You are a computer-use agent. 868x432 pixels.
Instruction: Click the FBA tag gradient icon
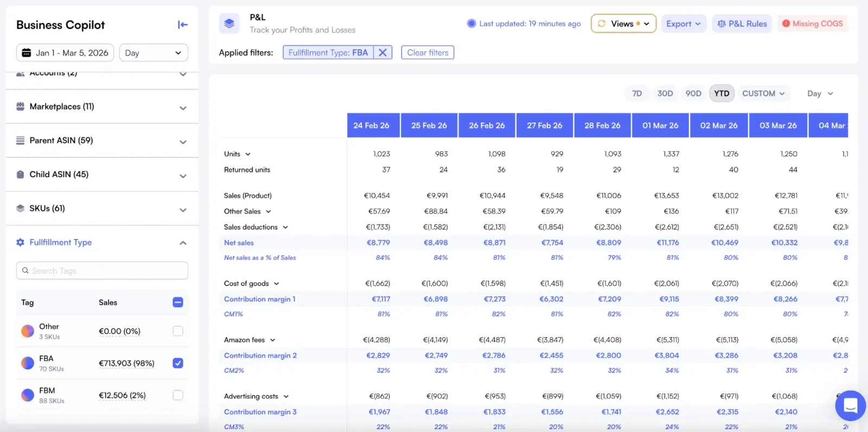coord(27,363)
